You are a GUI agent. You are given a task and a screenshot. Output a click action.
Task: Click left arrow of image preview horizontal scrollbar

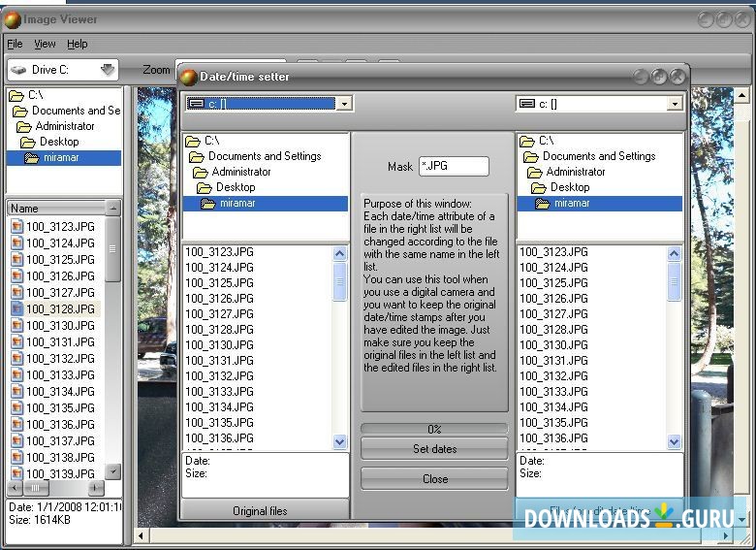141,535
